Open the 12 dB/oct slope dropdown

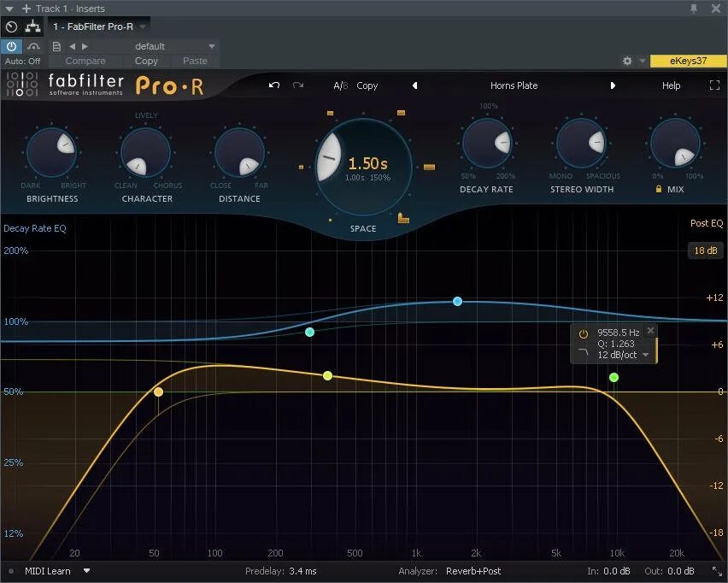tap(623, 355)
